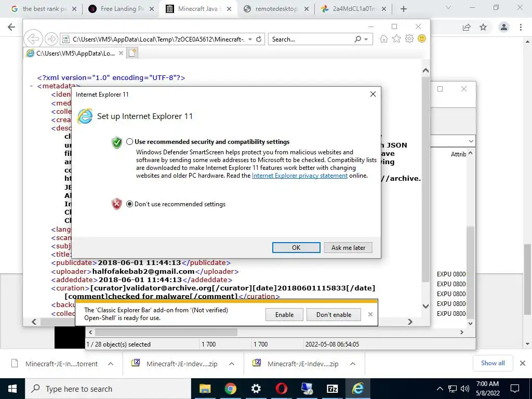Image resolution: width=532 pixels, height=399 pixels.
Task: Open Chrome profile avatar
Action: [504, 27]
